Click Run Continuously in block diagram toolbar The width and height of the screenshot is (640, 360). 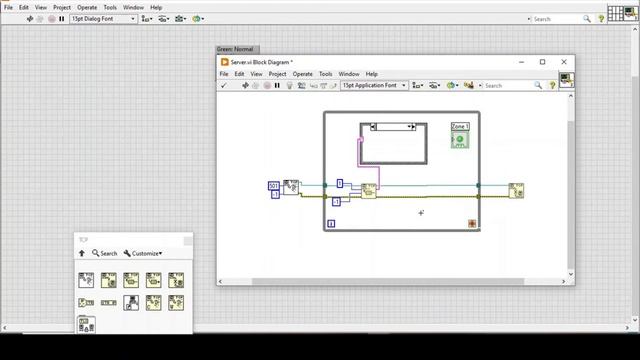256,85
